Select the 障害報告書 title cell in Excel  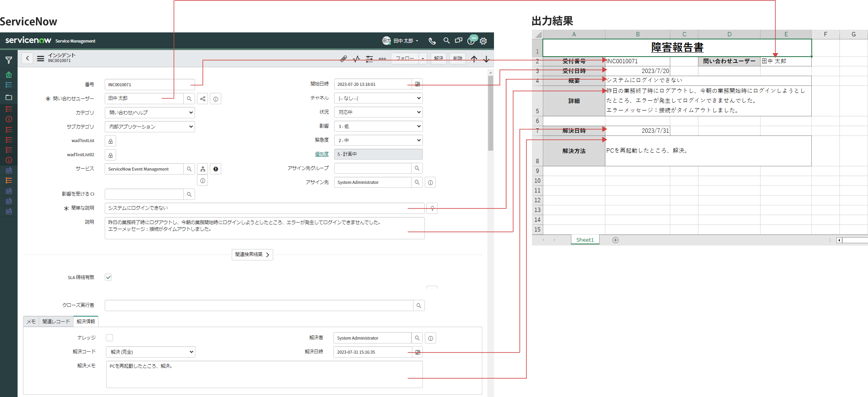[x=677, y=48]
